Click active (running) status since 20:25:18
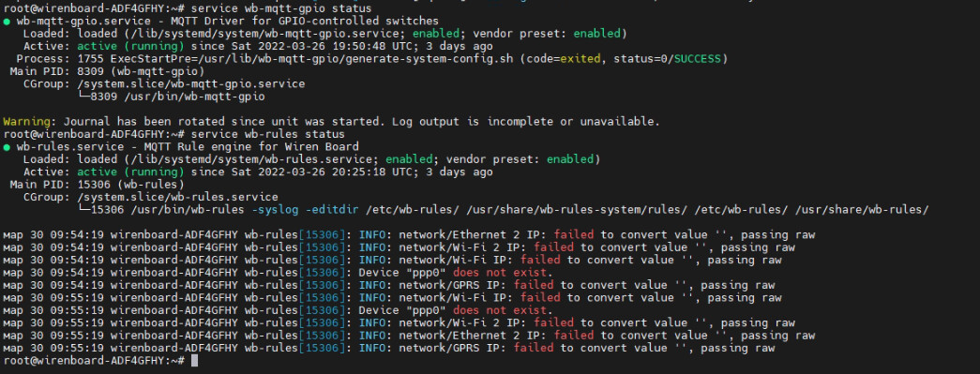Screen dimensions: 980x374 130,172
